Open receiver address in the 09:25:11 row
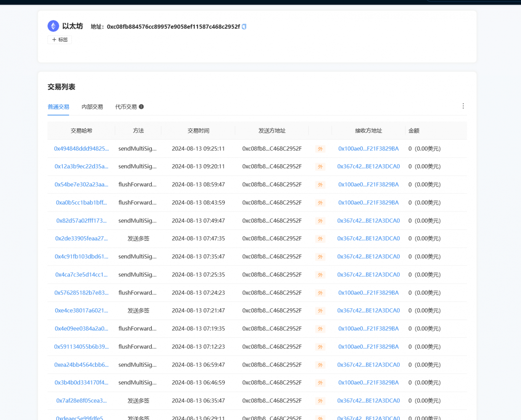 (x=368, y=149)
